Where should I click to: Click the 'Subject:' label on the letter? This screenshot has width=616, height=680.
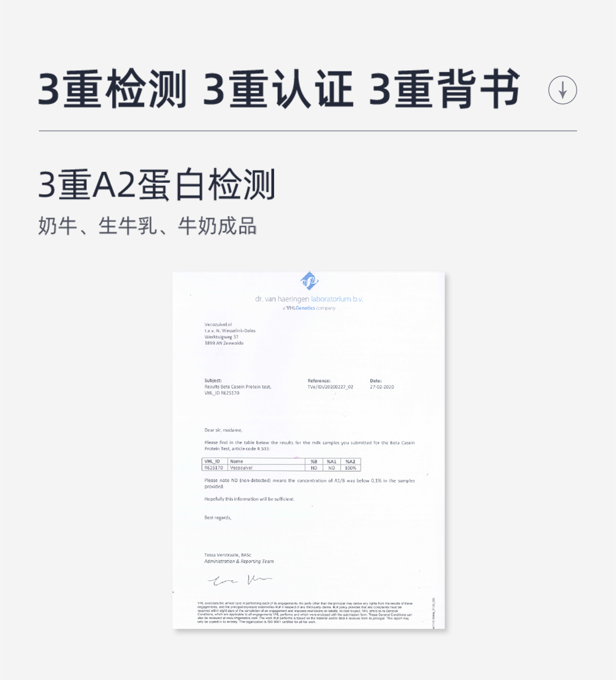[x=213, y=380]
